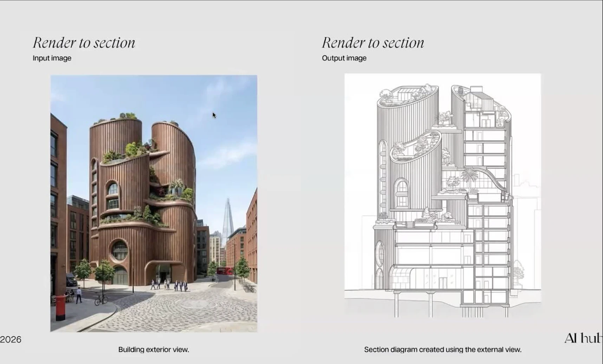Click the basement rooms in the section drawing
Image resolution: width=603 pixels, height=364 pixels.
point(484,297)
